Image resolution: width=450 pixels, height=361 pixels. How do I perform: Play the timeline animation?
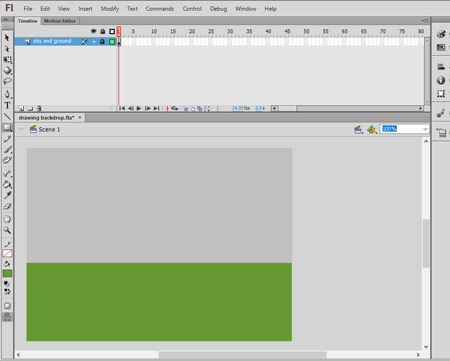[x=139, y=108]
